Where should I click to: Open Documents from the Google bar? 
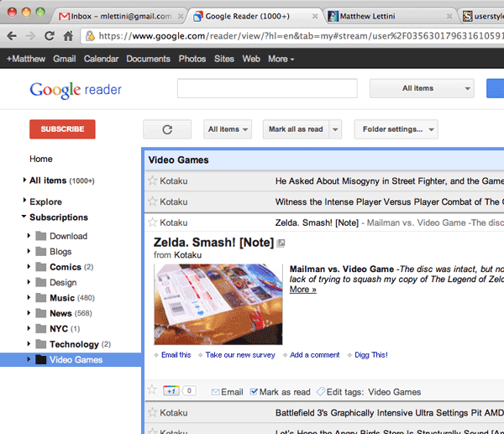148,59
